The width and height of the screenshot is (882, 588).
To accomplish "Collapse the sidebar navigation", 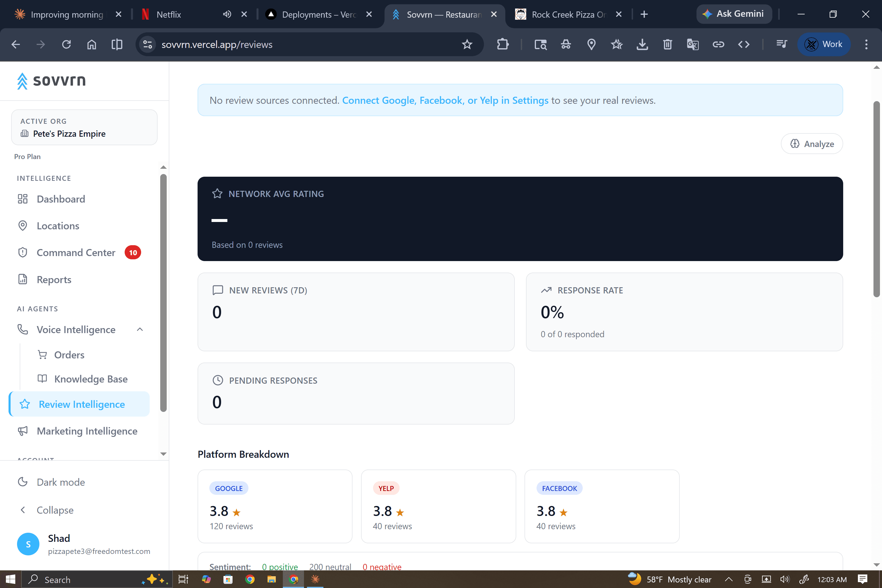I will pyautogui.click(x=55, y=510).
